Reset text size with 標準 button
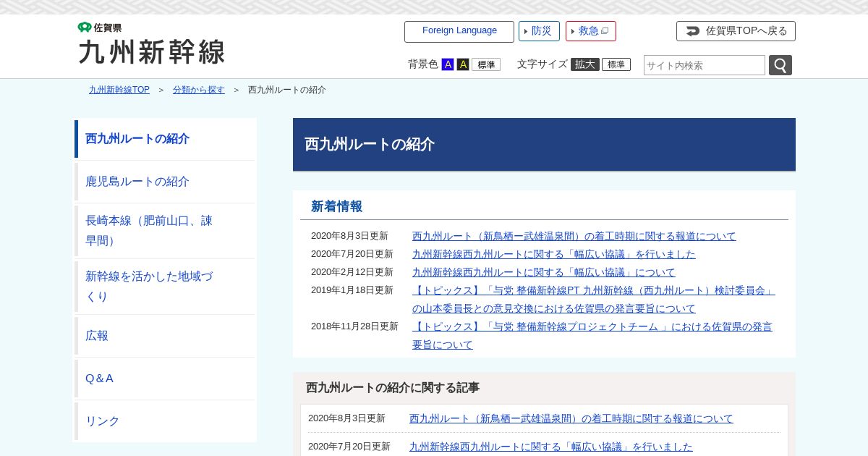The image size is (868, 456). click(616, 64)
